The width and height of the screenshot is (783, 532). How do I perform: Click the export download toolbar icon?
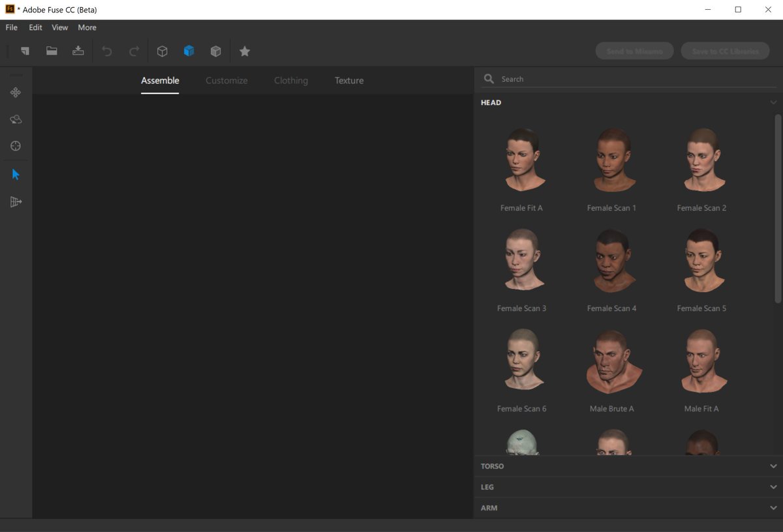[x=78, y=51]
